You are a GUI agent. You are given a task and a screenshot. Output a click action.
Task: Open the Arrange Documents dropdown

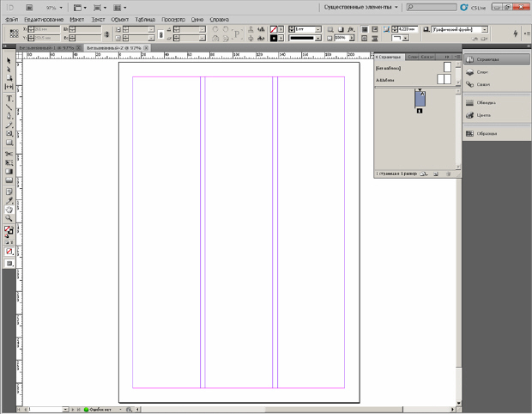[120, 8]
